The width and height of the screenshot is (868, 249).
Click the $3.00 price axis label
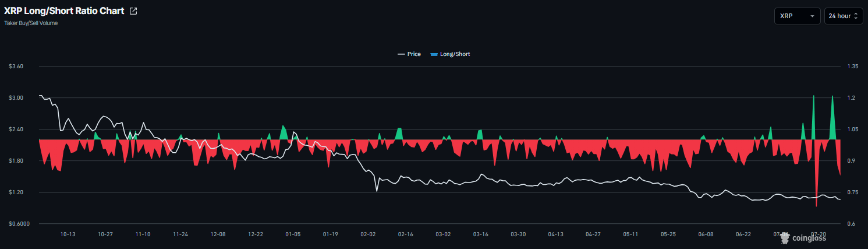[16, 98]
